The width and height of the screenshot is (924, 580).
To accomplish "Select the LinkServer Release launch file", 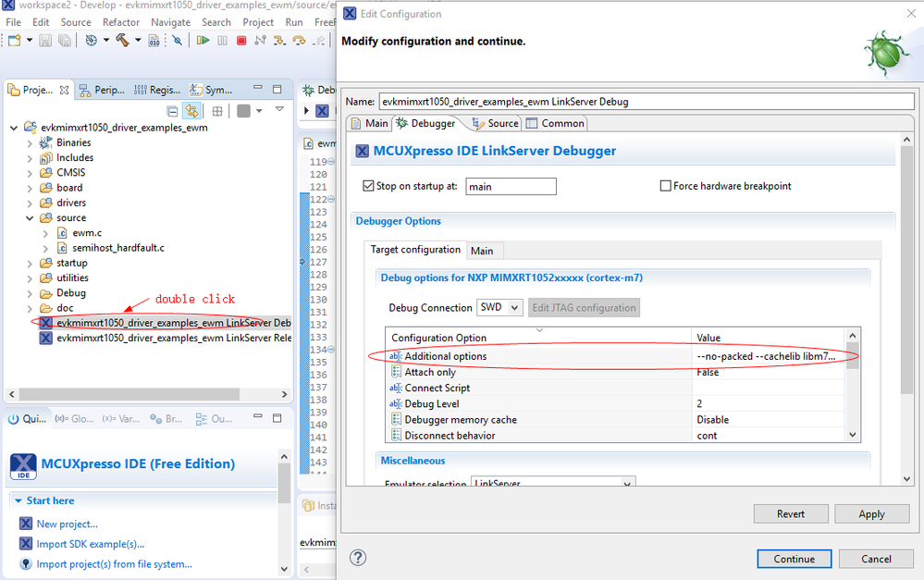I will (x=165, y=338).
